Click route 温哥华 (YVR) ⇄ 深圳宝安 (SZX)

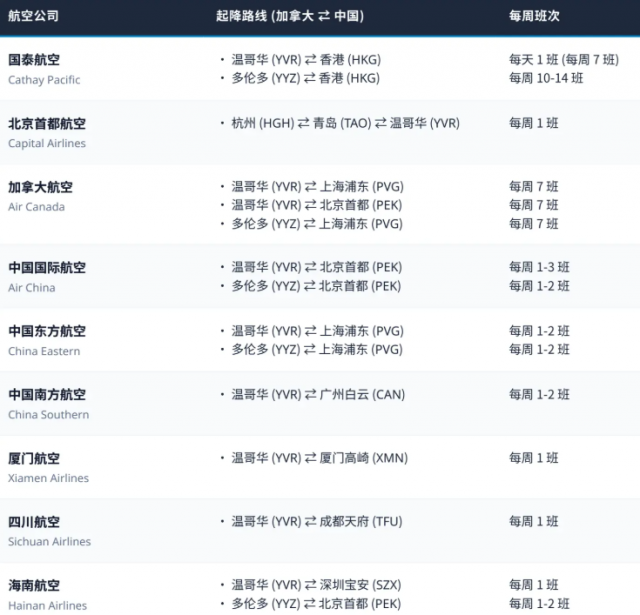coord(316,585)
